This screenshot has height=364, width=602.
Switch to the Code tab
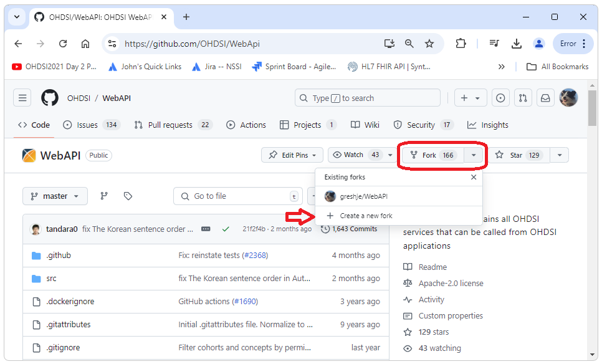[x=34, y=125]
